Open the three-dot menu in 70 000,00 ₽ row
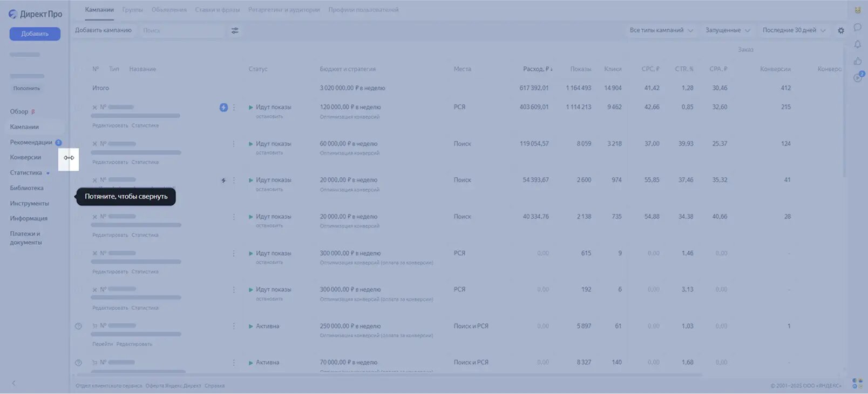The width and height of the screenshot is (868, 394). click(x=234, y=363)
